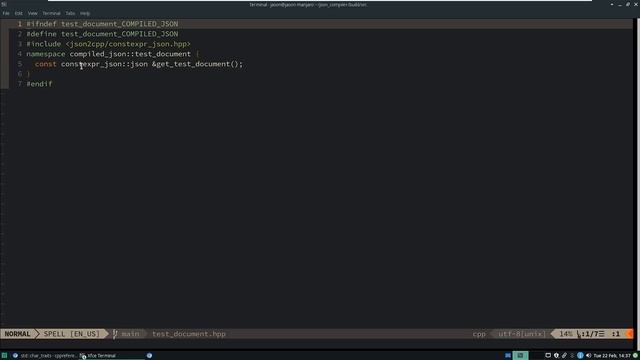Viewport: 640px width, 360px height.
Task: Click the orange section at statusline end
Action: click(629, 334)
